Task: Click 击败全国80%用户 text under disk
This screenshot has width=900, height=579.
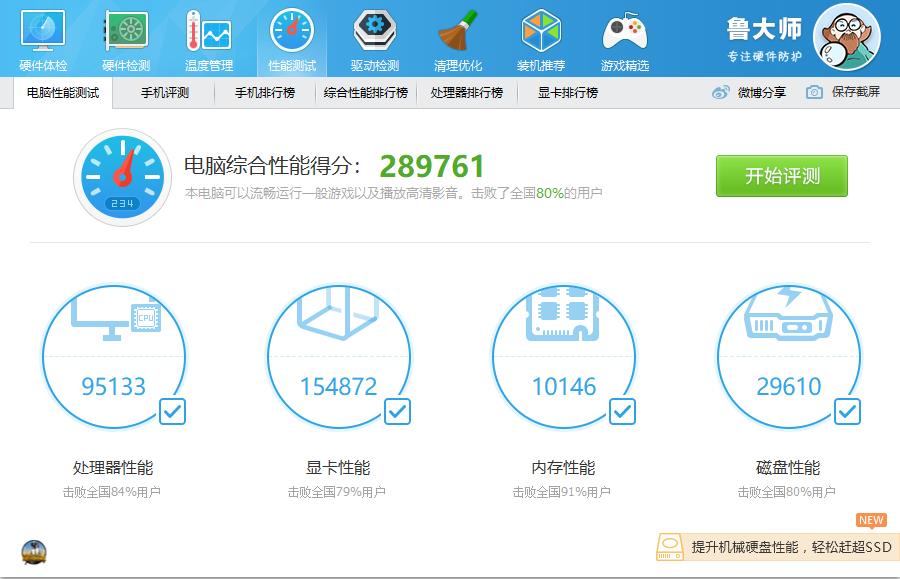Action: [786, 492]
